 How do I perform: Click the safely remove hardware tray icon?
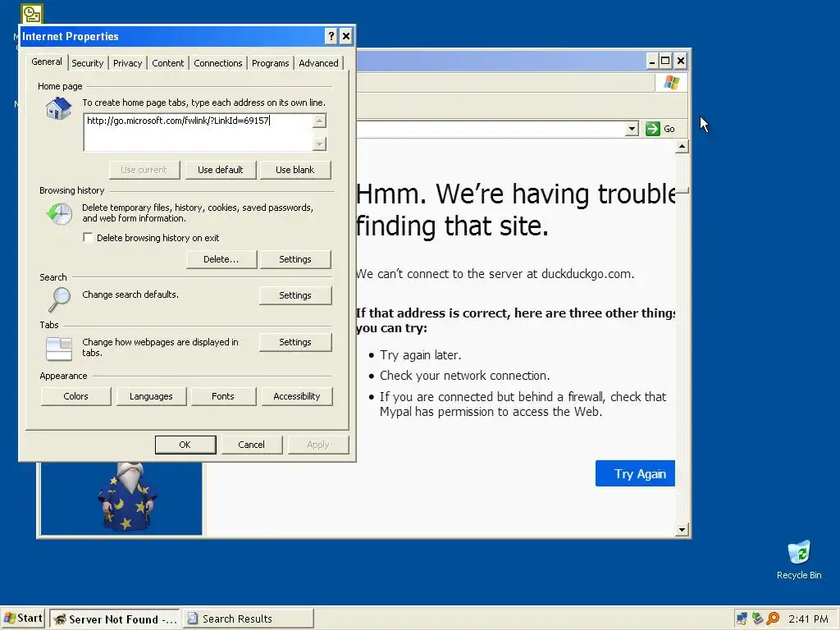point(757,619)
